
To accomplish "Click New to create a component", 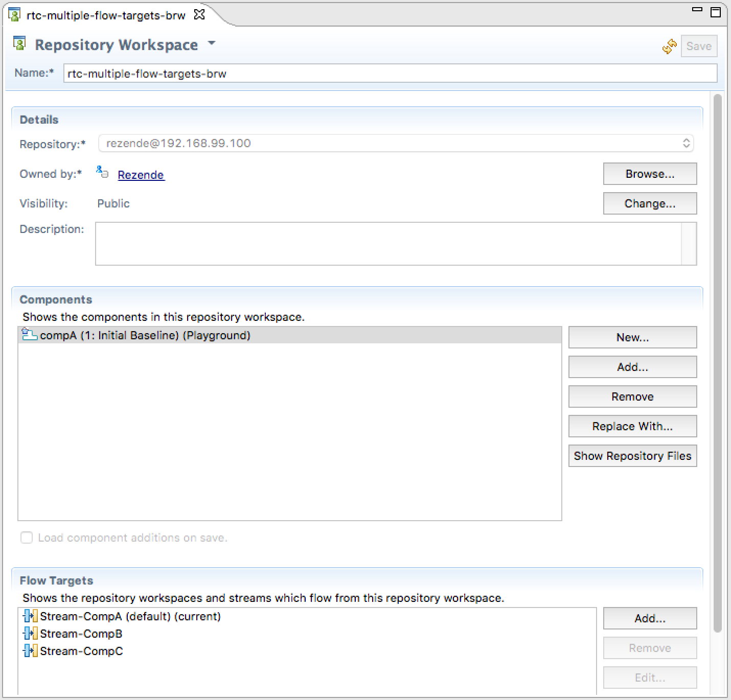I will pyautogui.click(x=632, y=338).
